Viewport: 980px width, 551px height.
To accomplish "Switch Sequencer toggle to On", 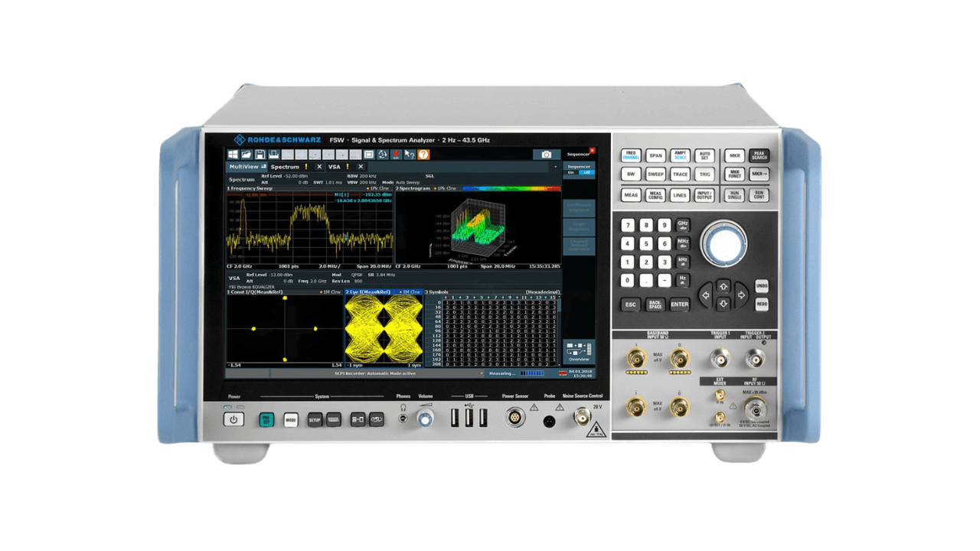I will click(571, 173).
